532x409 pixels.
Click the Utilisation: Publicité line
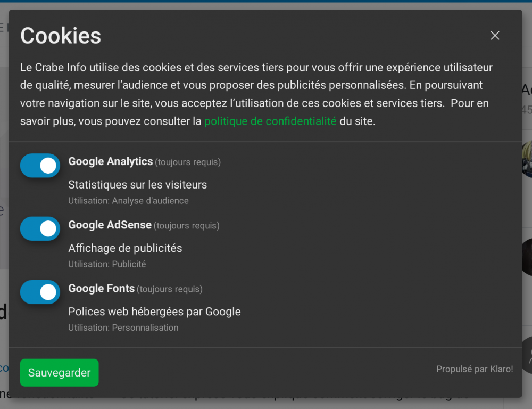click(107, 264)
